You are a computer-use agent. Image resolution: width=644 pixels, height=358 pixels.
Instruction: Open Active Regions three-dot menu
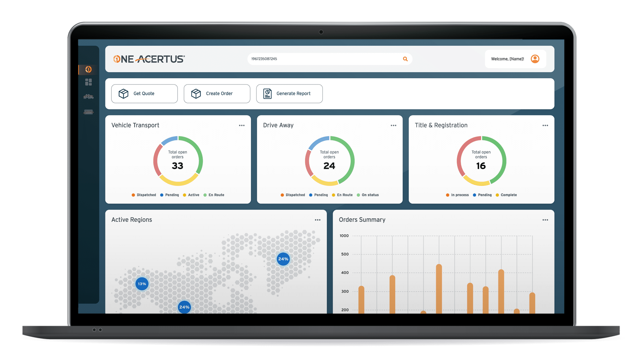[x=318, y=220]
